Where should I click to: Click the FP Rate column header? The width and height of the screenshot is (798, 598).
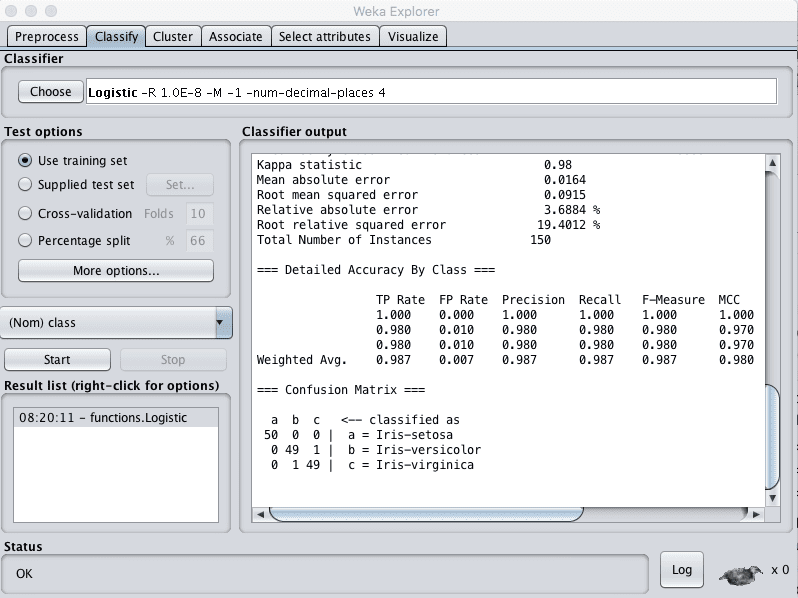[x=463, y=300]
